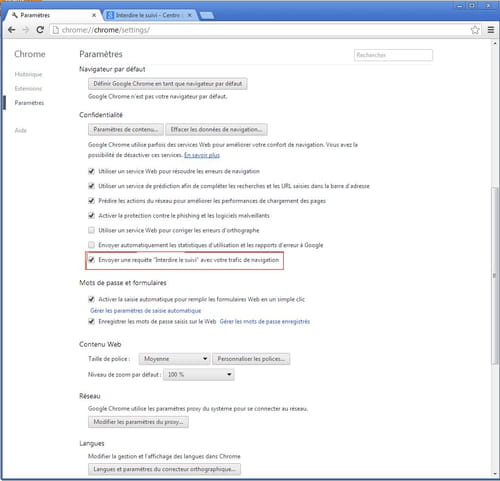Open the Chrome menu hamburger icon
Image resolution: width=500 pixels, height=481 pixels.
coord(491,30)
